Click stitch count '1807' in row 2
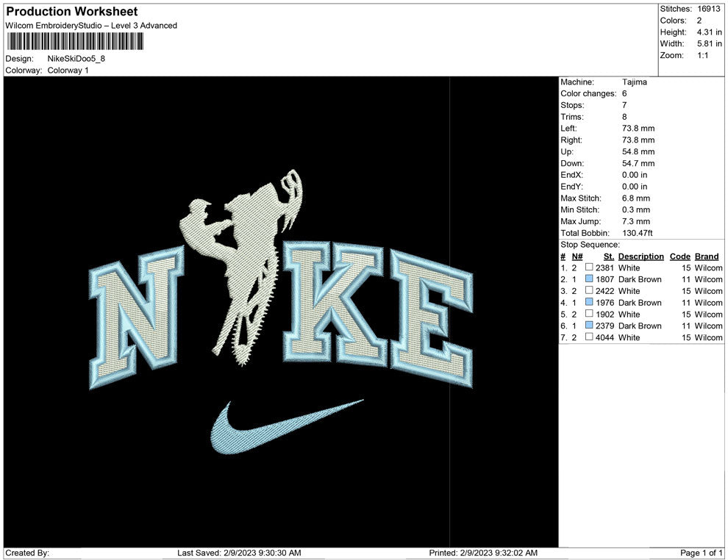This screenshot has height=560, width=728. click(605, 279)
